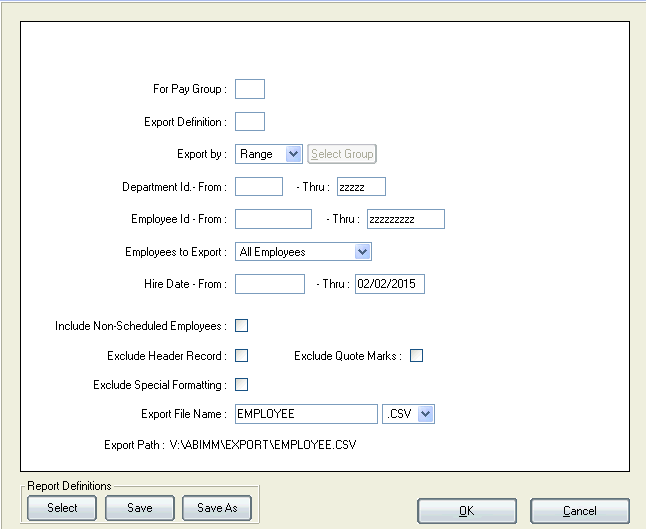Focus the Department Id From field
The width and height of the screenshot is (646, 529).
259,187
